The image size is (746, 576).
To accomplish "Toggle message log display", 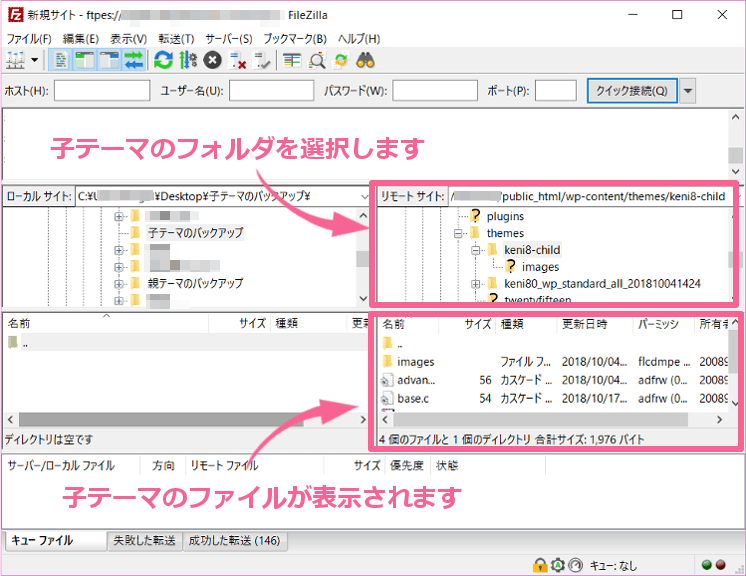I will (x=60, y=60).
